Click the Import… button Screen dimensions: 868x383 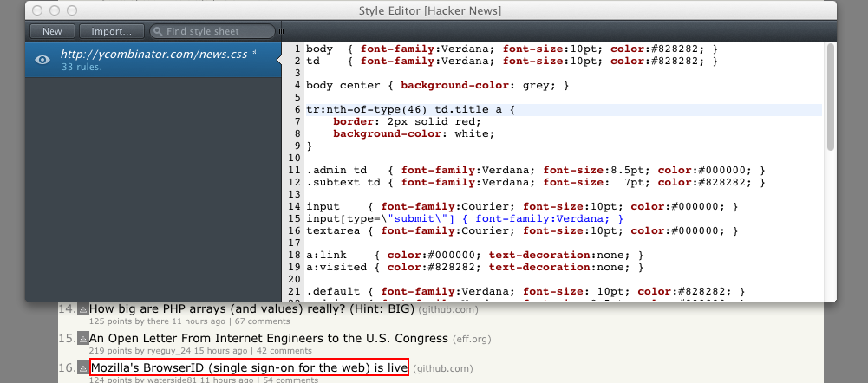tap(111, 31)
